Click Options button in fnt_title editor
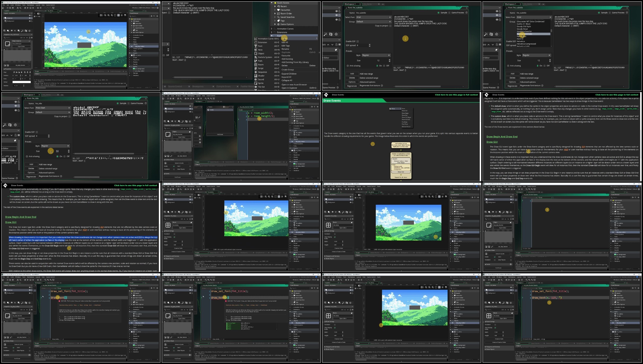The width and height of the screenshot is (643, 364). [31, 173]
